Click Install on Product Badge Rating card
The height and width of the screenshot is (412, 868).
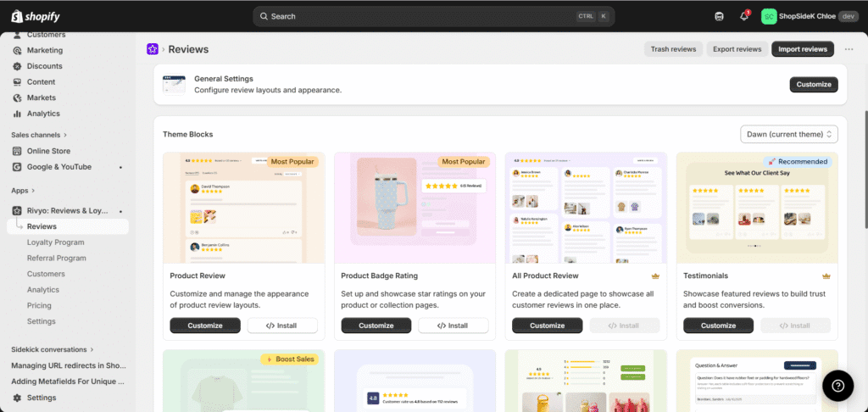click(x=453, y=326)
